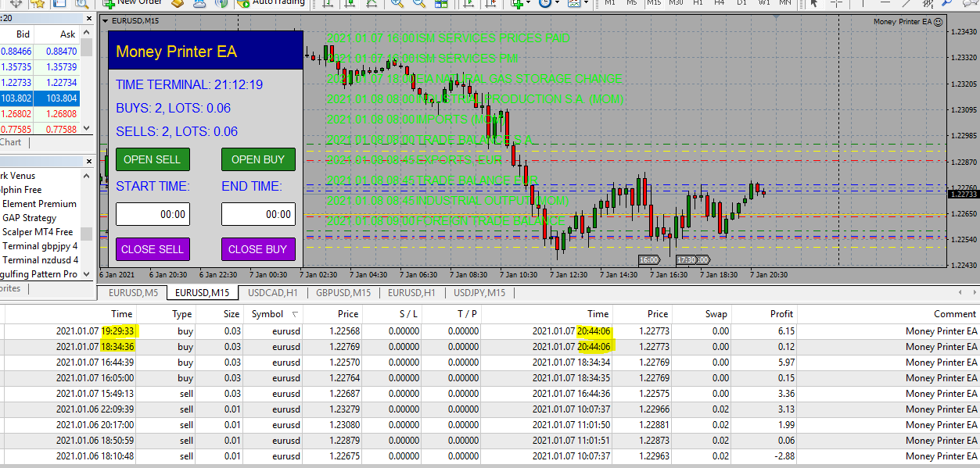
Task: Close the Market Watch panel
Action: click(x=88, y=18)
